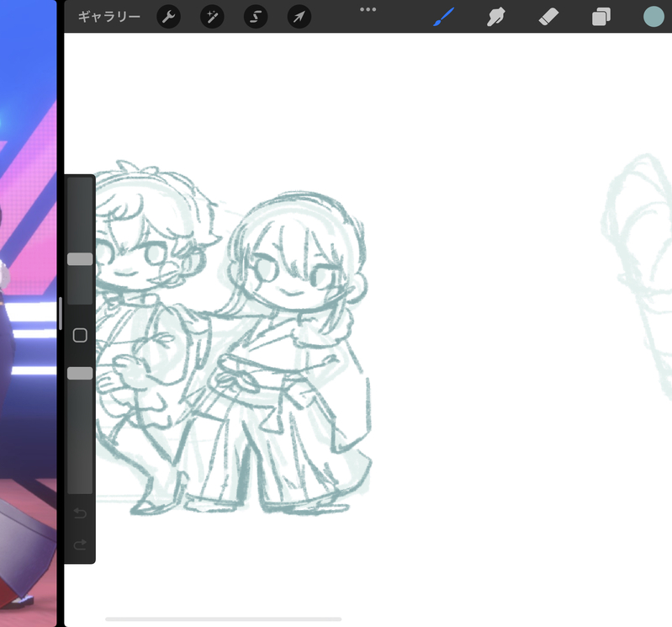Open the Layers panel
Viewport: 672px width, 627px height.
pos(601,17)
